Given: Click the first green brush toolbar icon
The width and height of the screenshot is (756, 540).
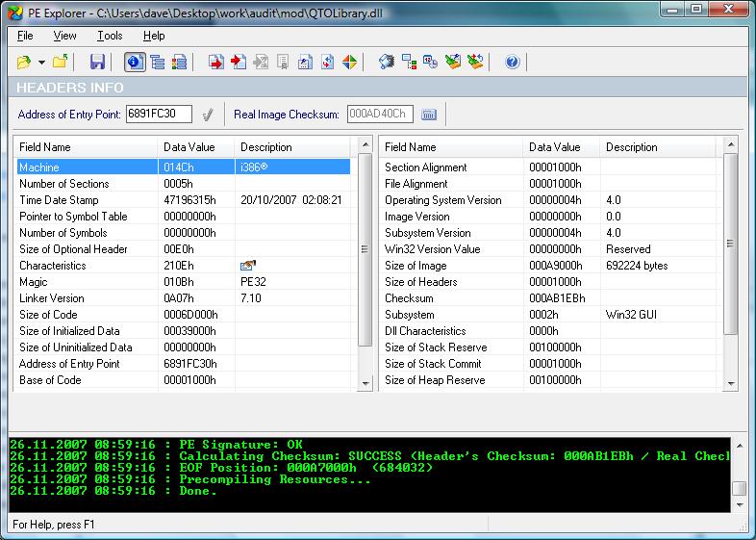Looking at the screenshot, I should pos(453,62).
